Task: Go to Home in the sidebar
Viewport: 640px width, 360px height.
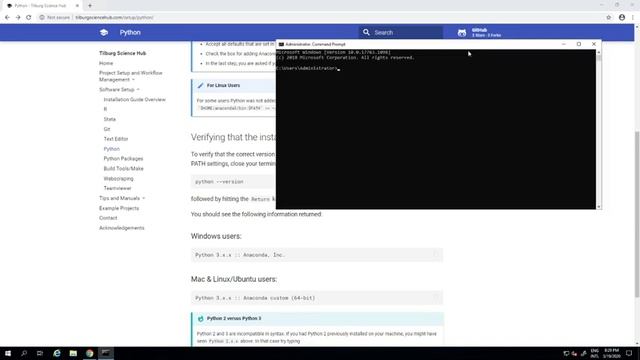Action: click(106, 63)
